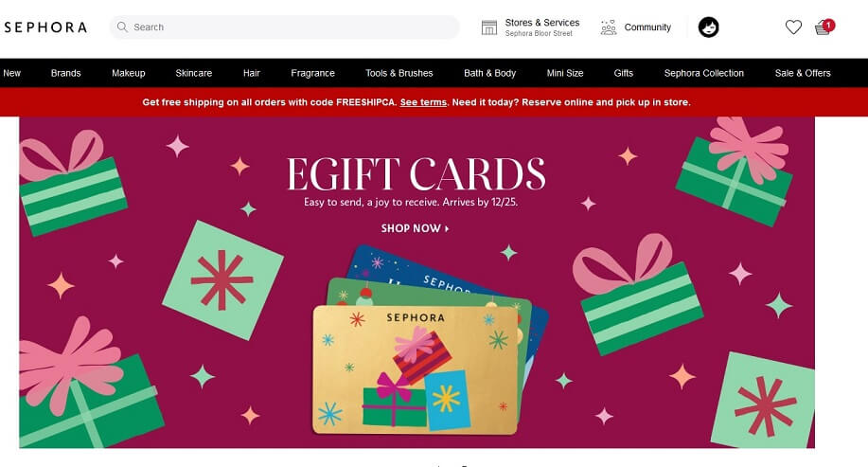Click the gold Sephora gift card image

[x=416, y=369]
